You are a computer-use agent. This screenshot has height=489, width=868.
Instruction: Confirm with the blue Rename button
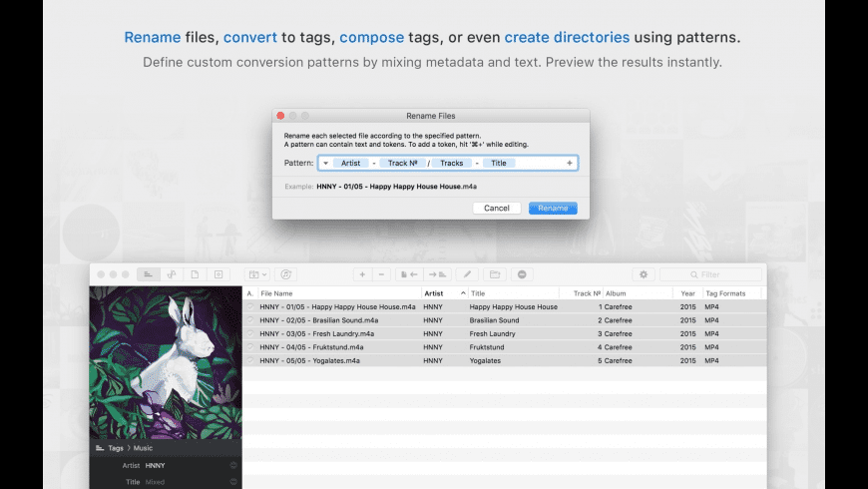coord(553,209)
